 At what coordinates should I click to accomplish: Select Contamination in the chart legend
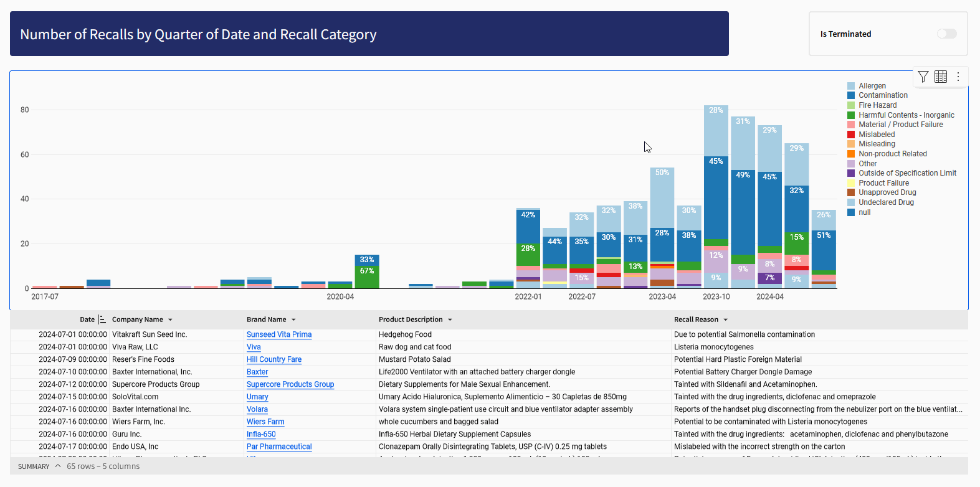[x=883, y=95]
